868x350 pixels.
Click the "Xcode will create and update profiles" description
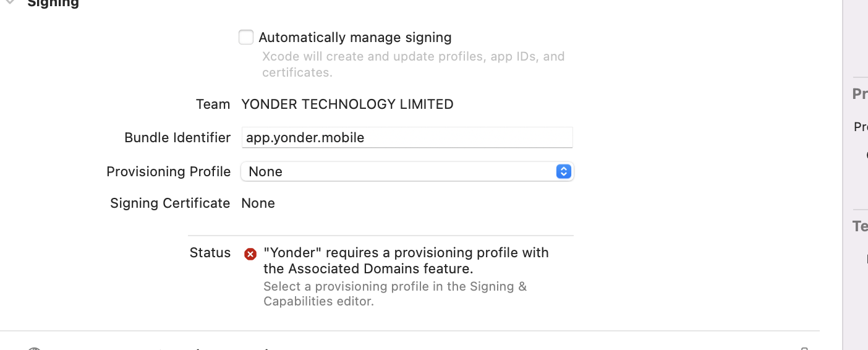pos(413,64)
